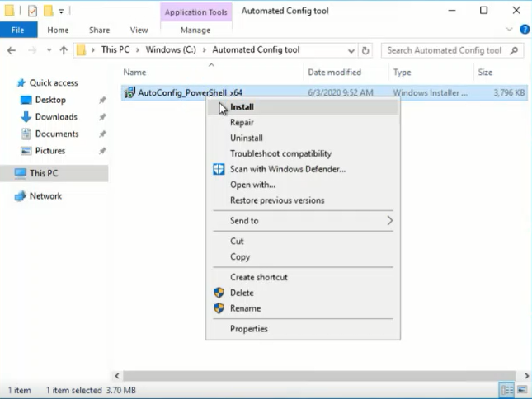Select This PC in navigation pane
Viewport: 532px width, 399px height.
click(54, 173)
